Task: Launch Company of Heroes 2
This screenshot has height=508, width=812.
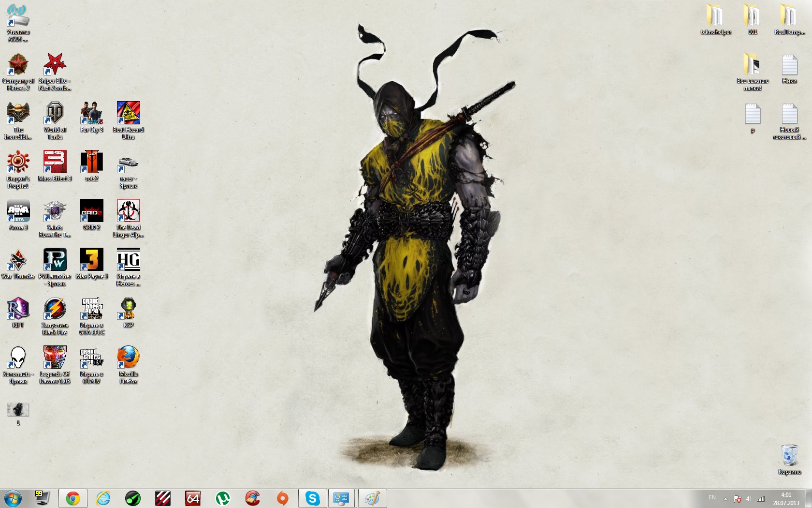Action: (x=18, y=72)
